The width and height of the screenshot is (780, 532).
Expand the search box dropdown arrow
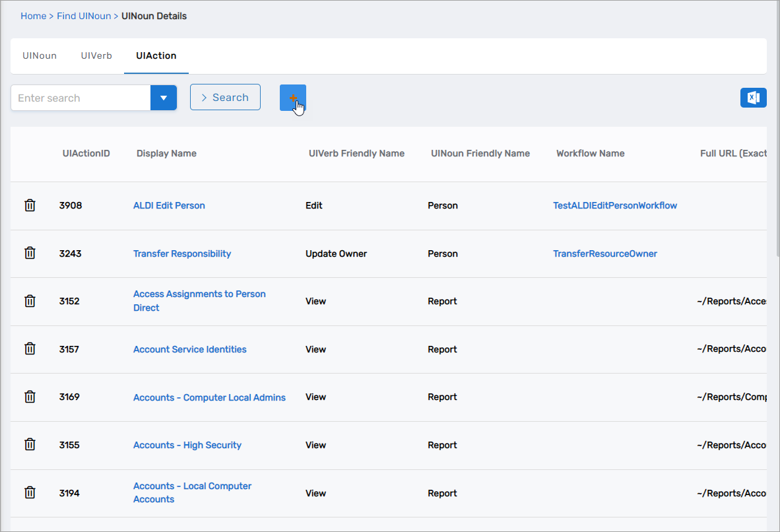coord(164,98)
